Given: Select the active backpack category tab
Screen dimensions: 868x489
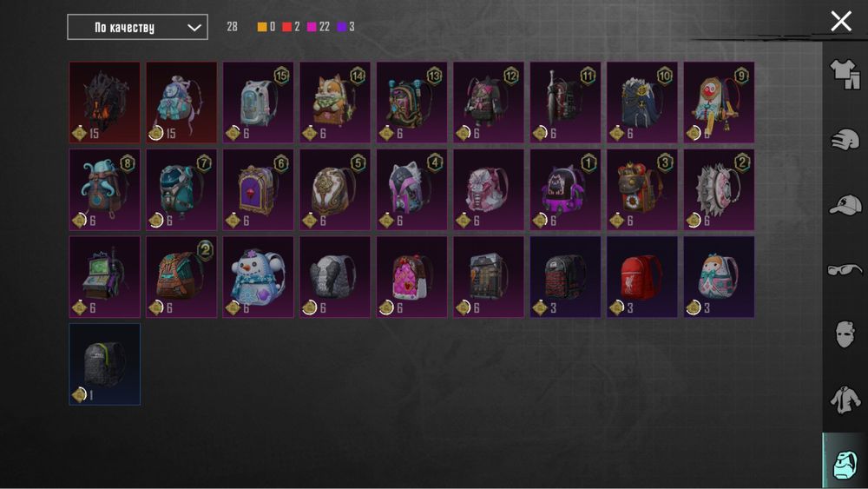Looking at the screenshot, I should [x=845, y=464].
